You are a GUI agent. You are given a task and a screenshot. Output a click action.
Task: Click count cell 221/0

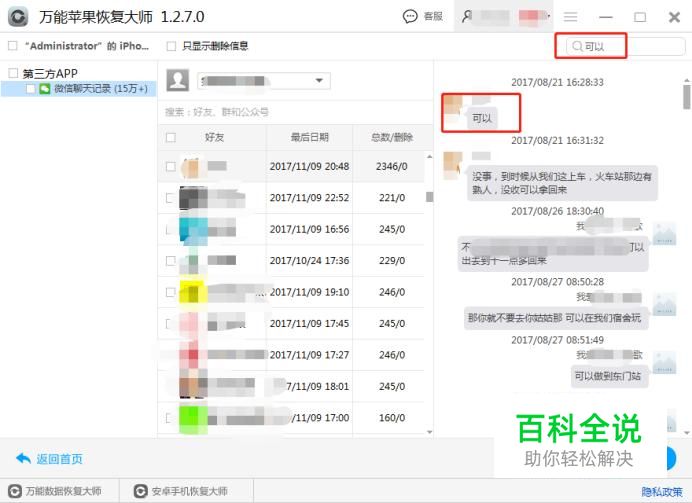click(x=392, y=198)
